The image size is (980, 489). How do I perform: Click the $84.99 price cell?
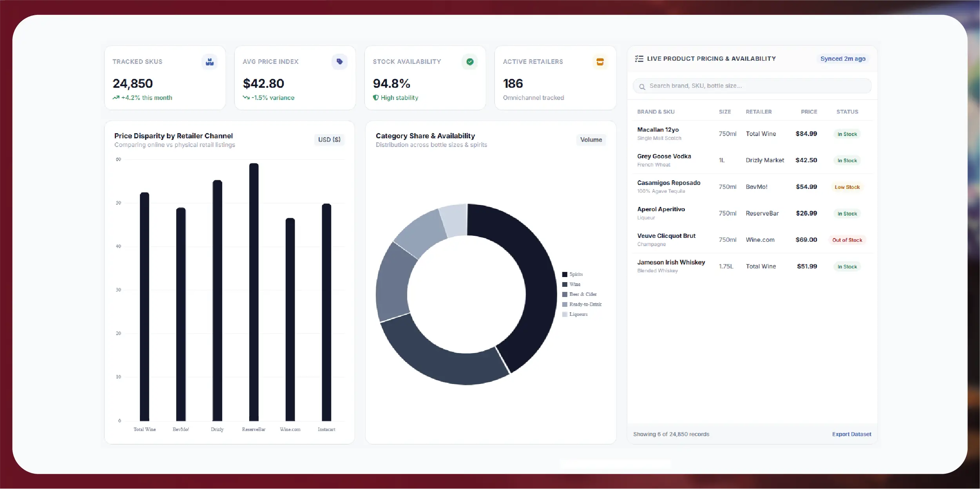point(806,134)
